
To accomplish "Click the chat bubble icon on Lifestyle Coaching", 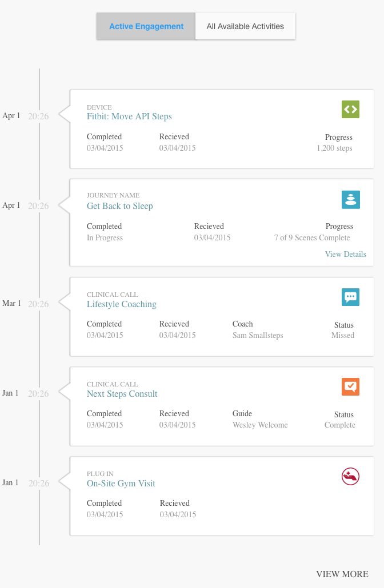I will (350, 297).
